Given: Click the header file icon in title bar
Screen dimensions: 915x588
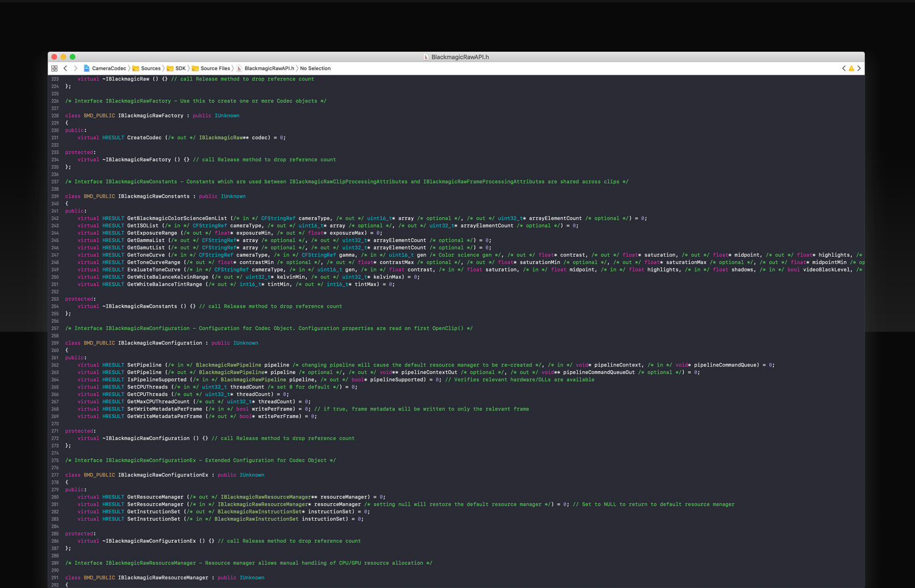Looking at the screenshot, I should point(426,57).
